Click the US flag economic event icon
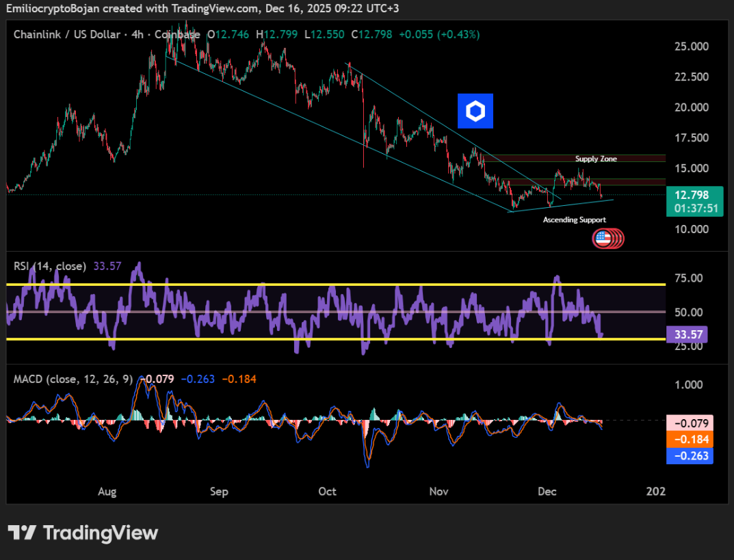734x560 pixels. tap(603, 238)
